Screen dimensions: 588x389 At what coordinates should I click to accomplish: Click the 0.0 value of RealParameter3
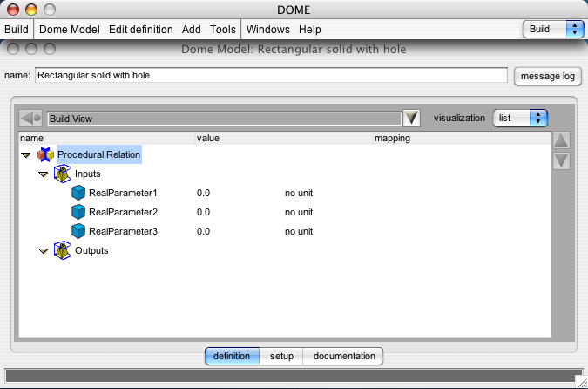point(203,231)
